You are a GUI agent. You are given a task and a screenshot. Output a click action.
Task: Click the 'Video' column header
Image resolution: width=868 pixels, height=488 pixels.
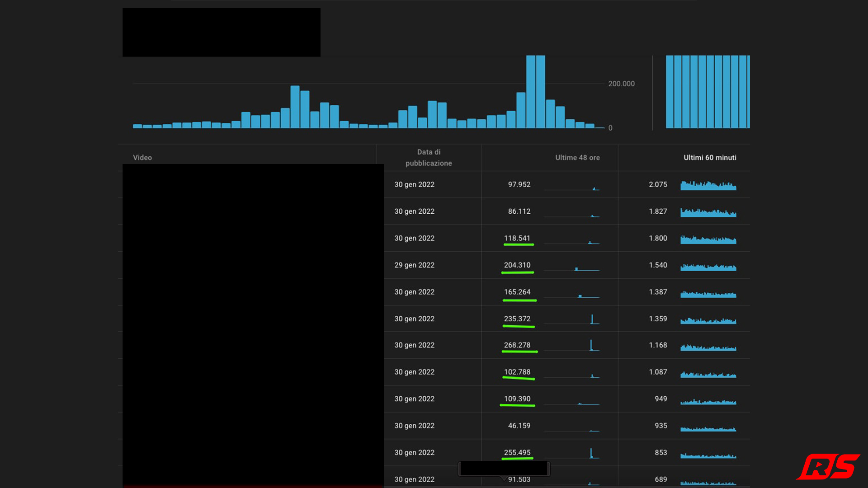[142, 158]
